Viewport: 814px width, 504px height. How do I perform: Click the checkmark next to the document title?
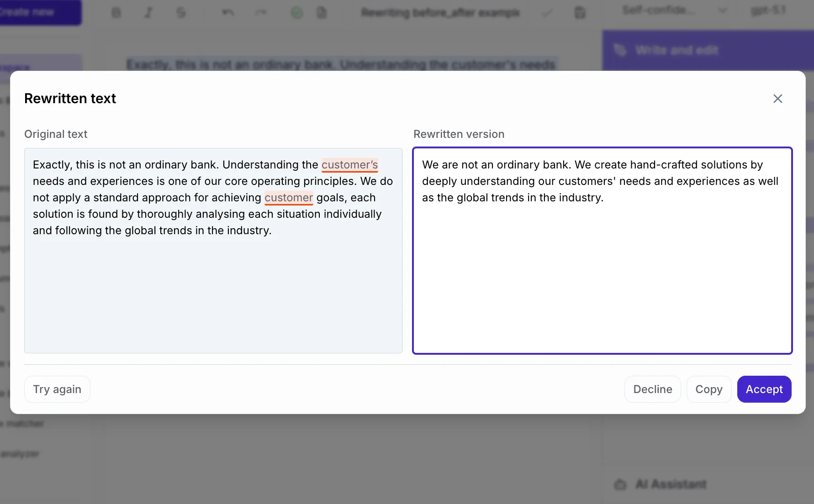coord(547,12)
